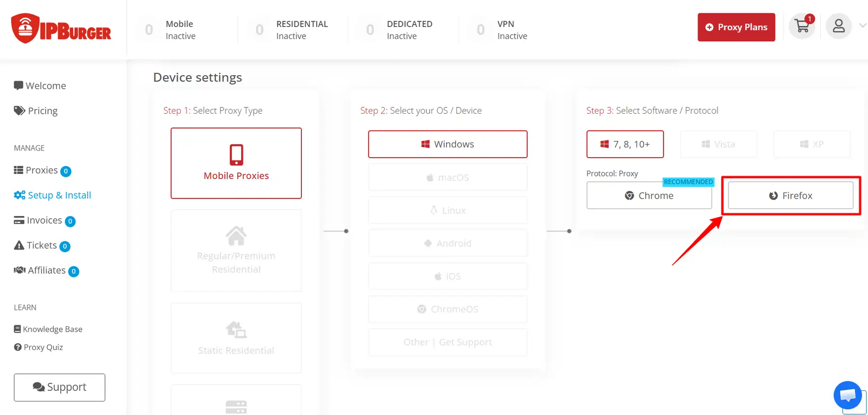Viewport: 868px width, 415px height.
Task: Open Tickets in the sidebar
Action: pyautogui.click(x=42, y=245)
